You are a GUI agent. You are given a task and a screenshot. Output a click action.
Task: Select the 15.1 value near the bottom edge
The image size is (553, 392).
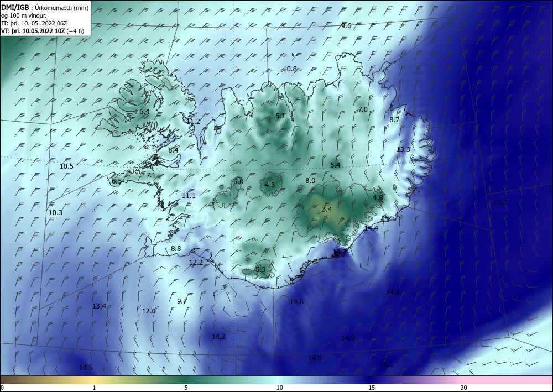coord(387,364)
